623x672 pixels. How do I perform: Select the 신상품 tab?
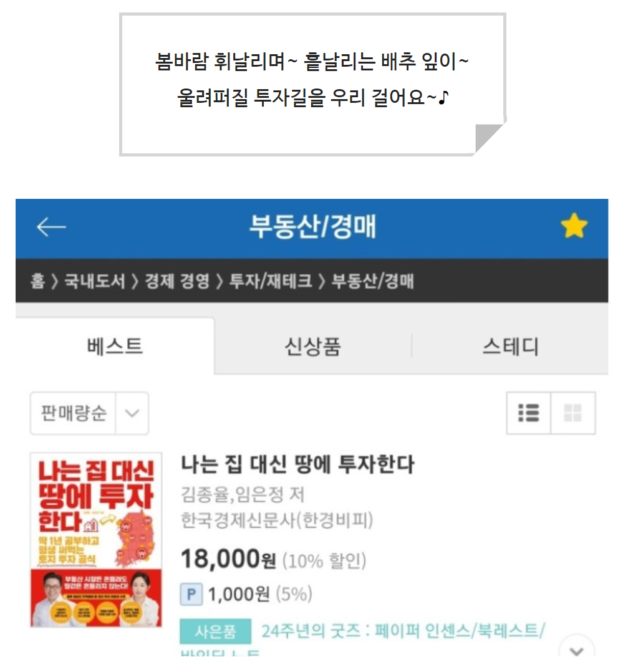tap(312, 347)
